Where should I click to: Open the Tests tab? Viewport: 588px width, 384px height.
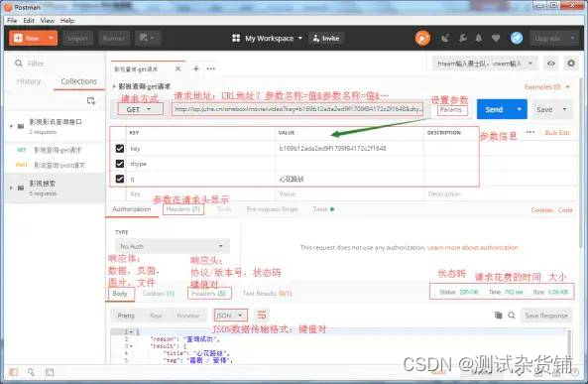pyautogui.click(x=323, y=209)
